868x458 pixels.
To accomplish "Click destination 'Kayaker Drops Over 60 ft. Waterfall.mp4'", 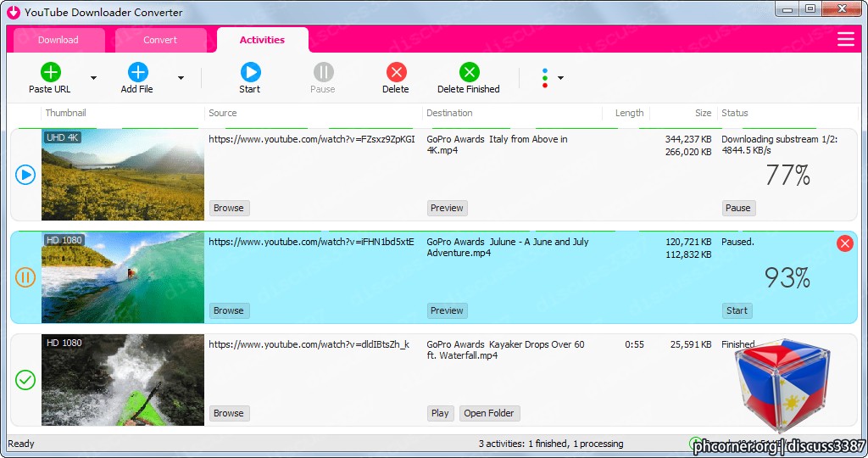I will point(505,349).
